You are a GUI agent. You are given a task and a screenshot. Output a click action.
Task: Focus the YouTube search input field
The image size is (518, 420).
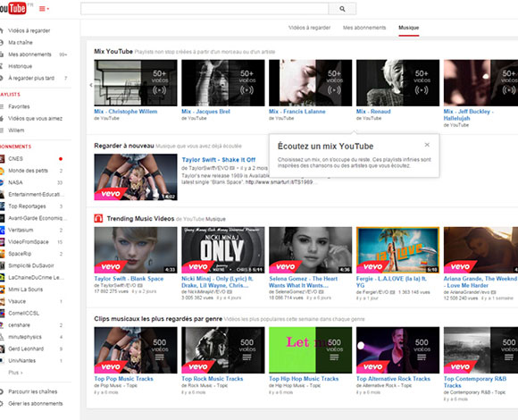tap(205, 9)
